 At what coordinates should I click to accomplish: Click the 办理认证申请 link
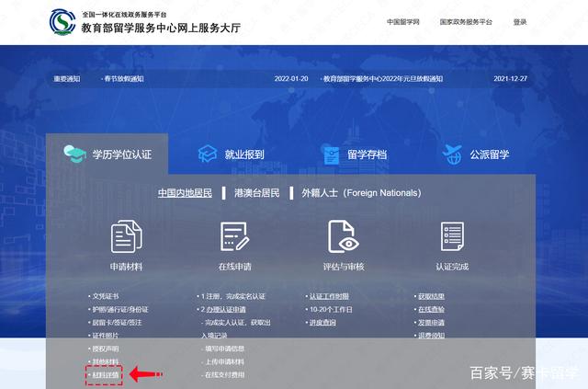coord(226,309)
